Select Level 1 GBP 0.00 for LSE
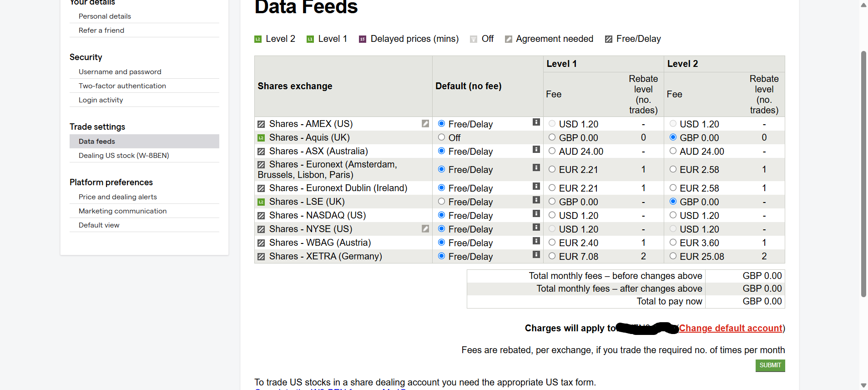868x390 pixels. click(552, 201)
